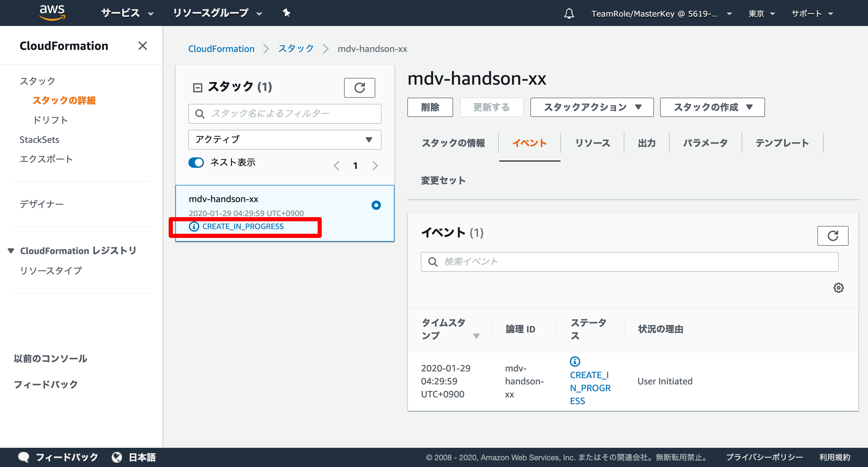
Task: Open the リソースグループ menu
Action: pos(217,13)
